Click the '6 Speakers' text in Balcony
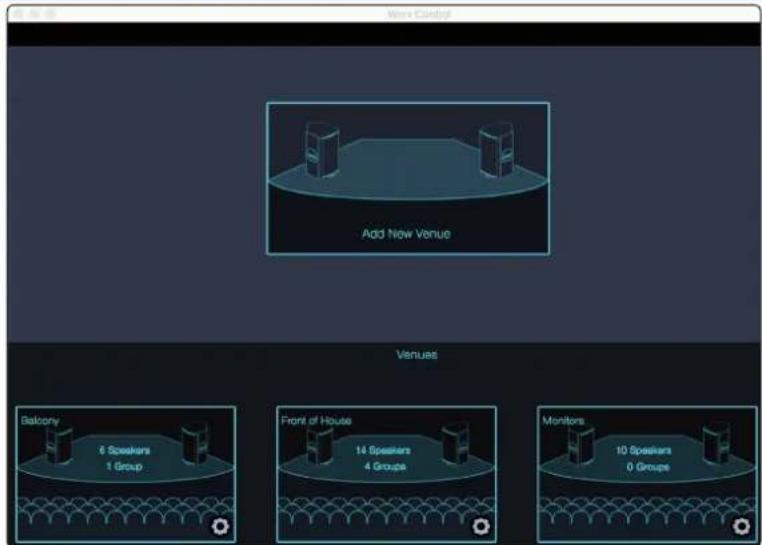 124,450
